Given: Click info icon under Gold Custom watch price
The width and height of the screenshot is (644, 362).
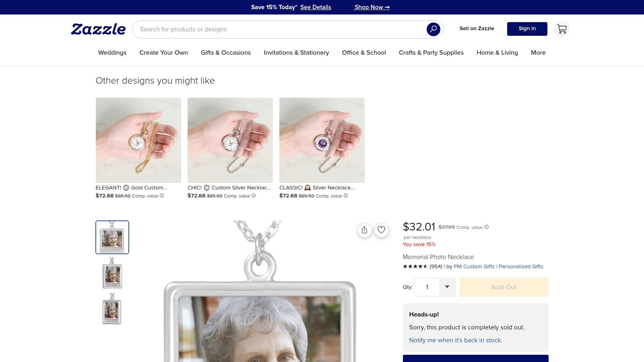Looking at the screenshot, I should 162,196.
